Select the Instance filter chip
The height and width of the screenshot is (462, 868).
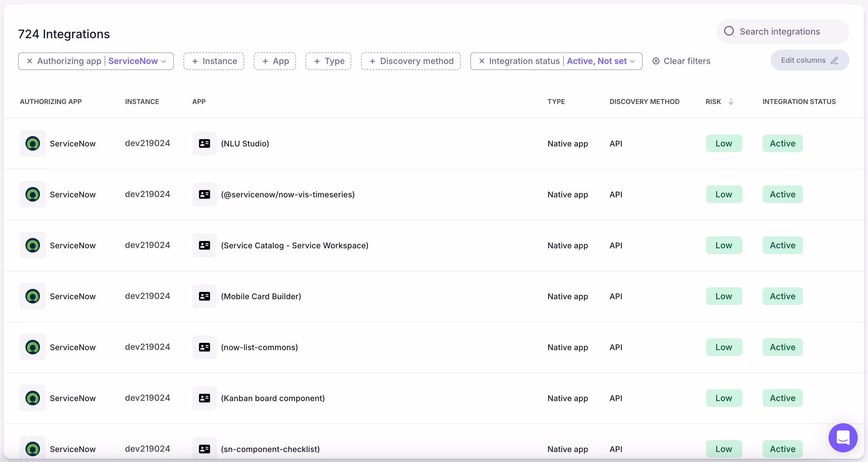[x=214, y=61]
